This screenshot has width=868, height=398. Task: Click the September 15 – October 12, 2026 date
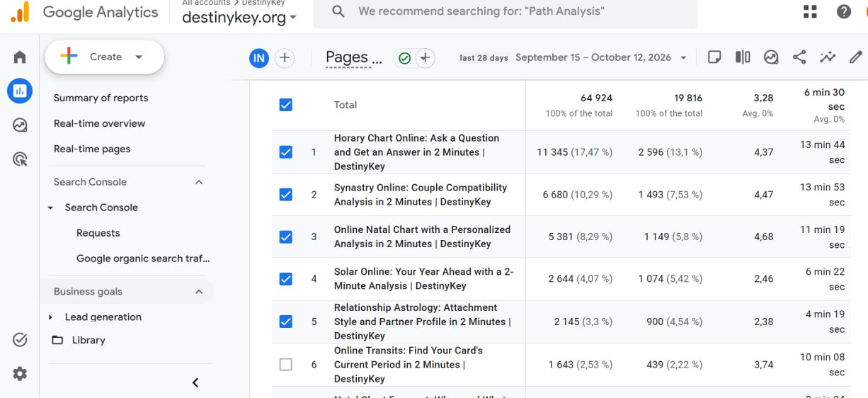click(593, 57)
